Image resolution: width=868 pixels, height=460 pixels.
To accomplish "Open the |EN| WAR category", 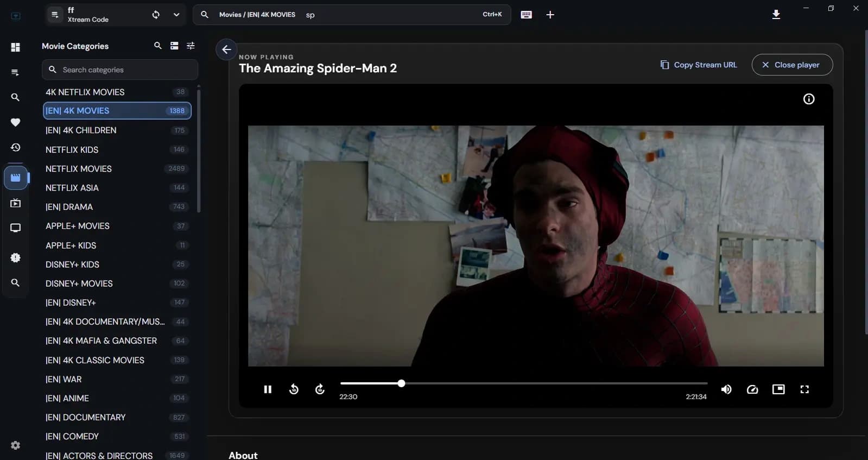I will coord(117,379).
